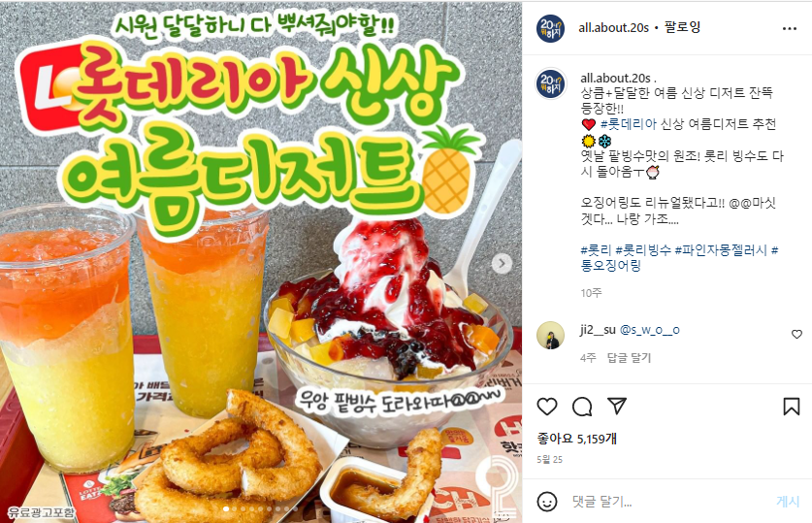Screen dimensions: 812x523
Task: Toggle the 팔로잉 following status
Action: (x=683, y=27)
